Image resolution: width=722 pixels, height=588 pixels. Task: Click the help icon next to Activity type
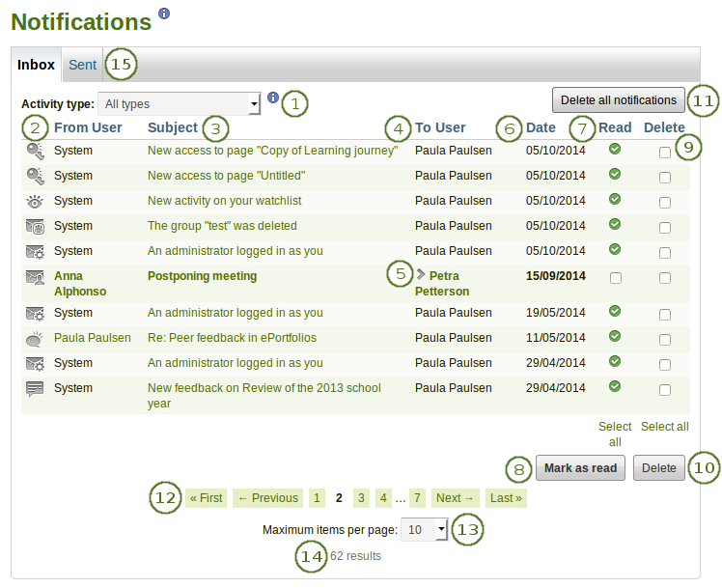[273, 98]
